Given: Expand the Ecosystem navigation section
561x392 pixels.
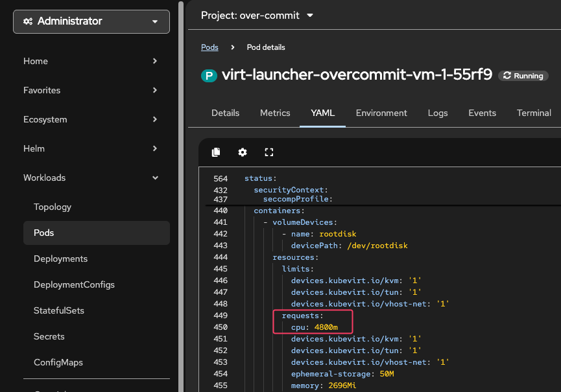Looking at the screenshot, I should point(91,119).
